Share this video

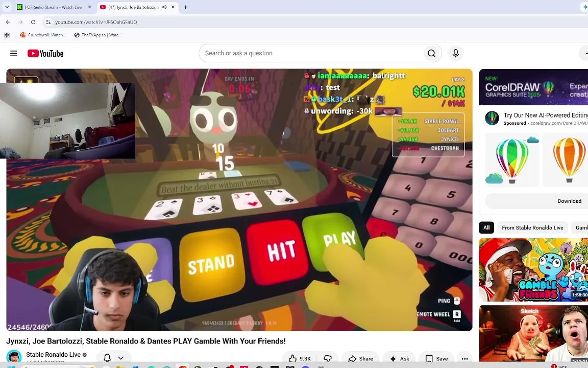click(360, 358)
